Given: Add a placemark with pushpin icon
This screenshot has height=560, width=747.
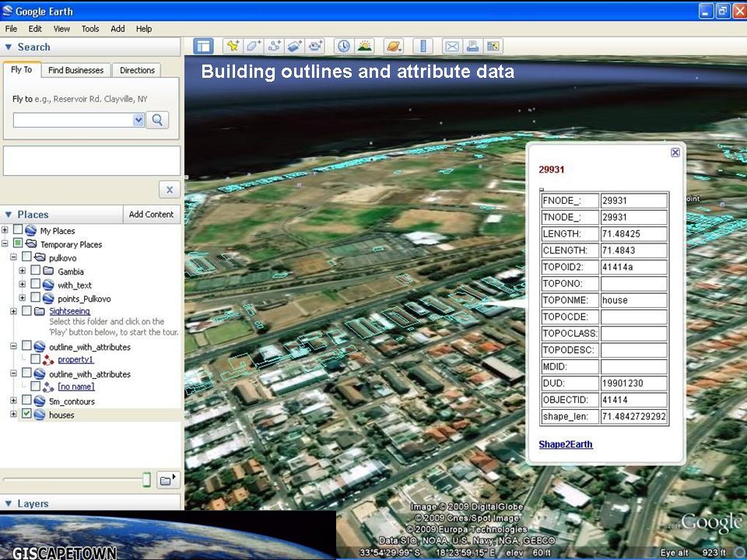Looking at the screenshot, I should 233,46.
